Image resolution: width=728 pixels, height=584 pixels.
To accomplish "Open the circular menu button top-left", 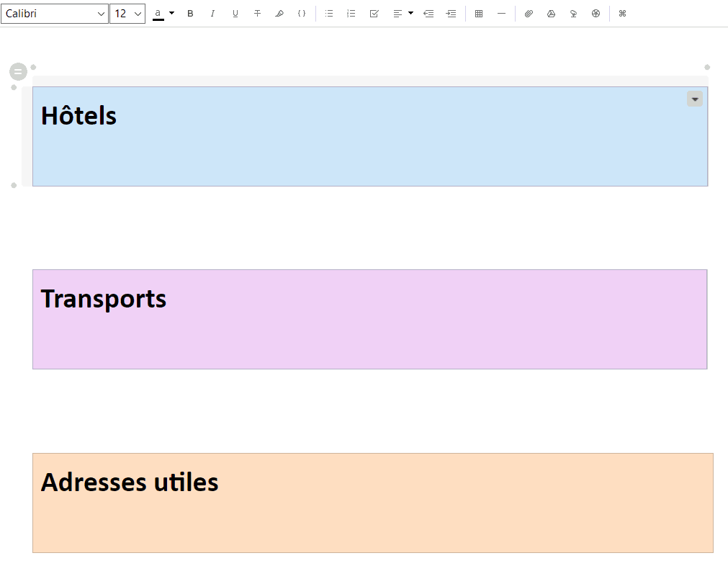I will (x=17, y=71).
